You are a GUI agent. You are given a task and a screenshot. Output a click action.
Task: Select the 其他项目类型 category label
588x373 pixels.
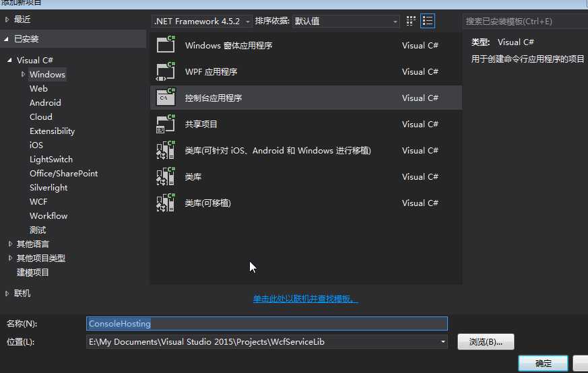point(41,259)
